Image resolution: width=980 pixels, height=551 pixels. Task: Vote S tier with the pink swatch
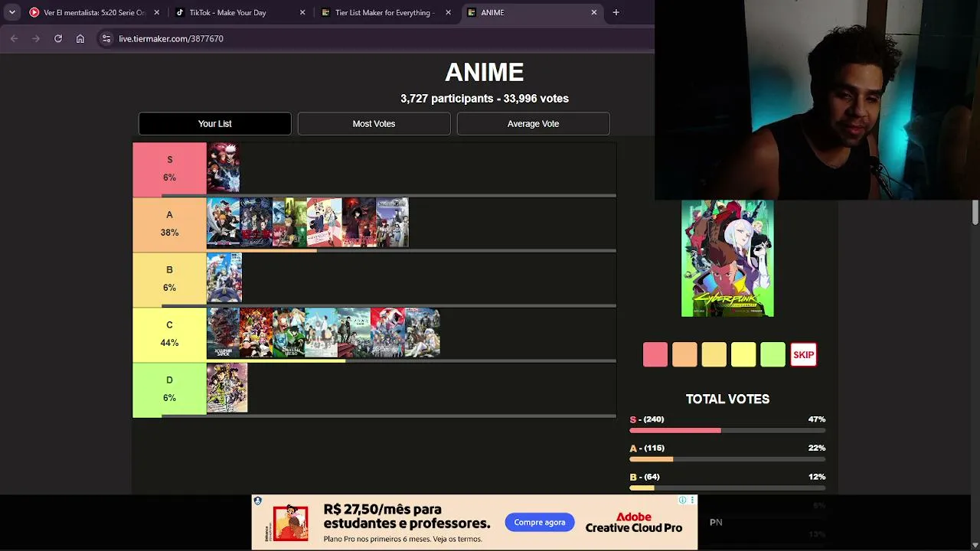tap(655, 354)
